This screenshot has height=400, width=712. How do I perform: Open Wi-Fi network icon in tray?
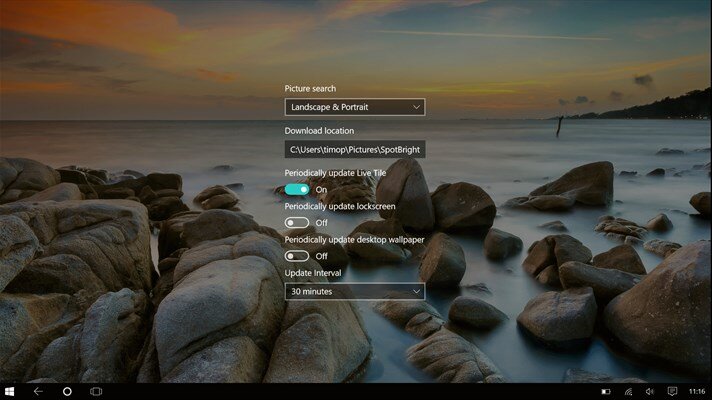629,391
